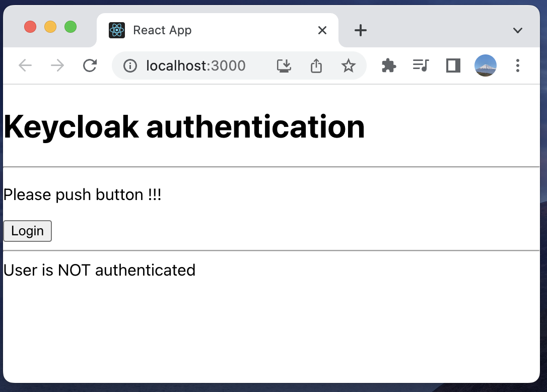Expand the tab search chevron

pos(518,30)
